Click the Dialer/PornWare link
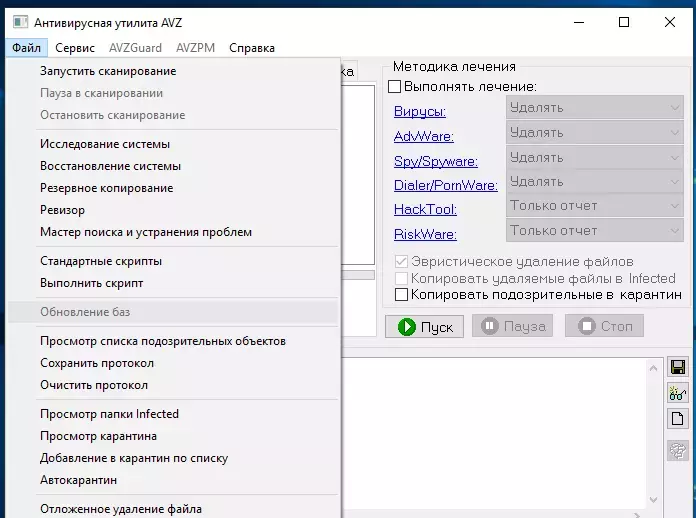This screenshot has height=518, width=696. point(446,185)
